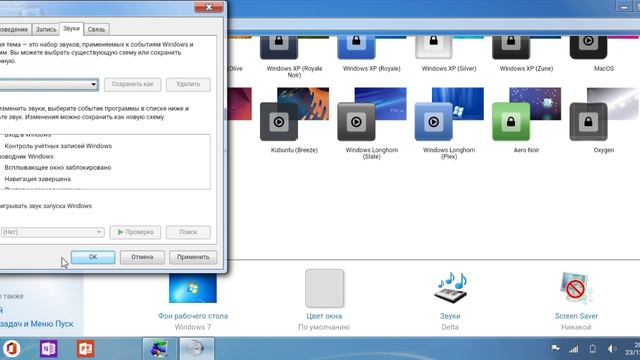Switch to the Связь tab
640x360 pixels.
96,29
